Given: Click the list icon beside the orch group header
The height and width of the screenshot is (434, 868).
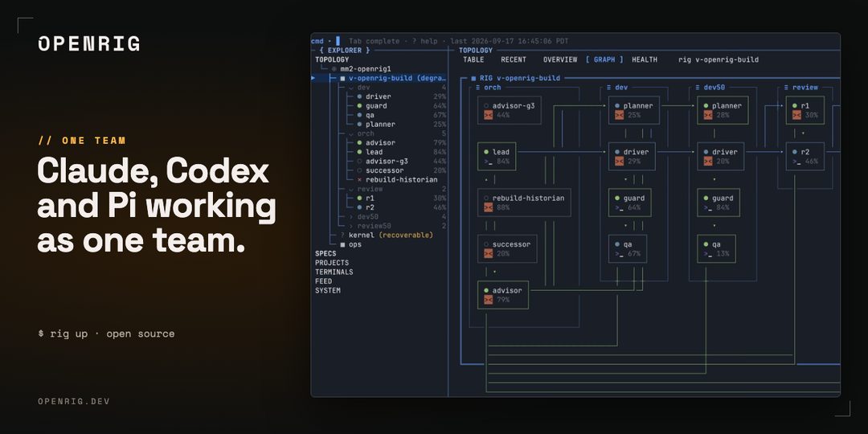Looking at the screenshot, I should tap(478, 88).
